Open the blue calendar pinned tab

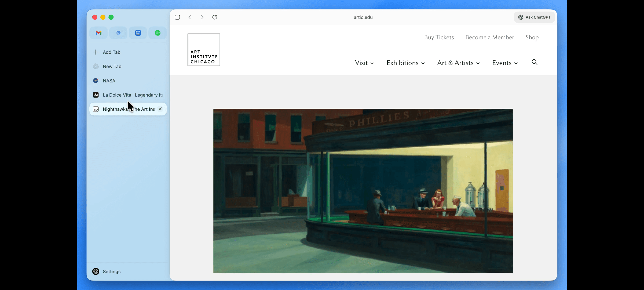[138, 33]
